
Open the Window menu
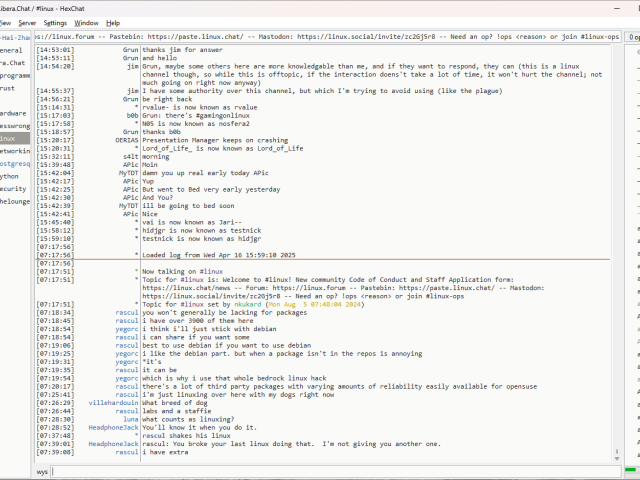pos(87,22)
